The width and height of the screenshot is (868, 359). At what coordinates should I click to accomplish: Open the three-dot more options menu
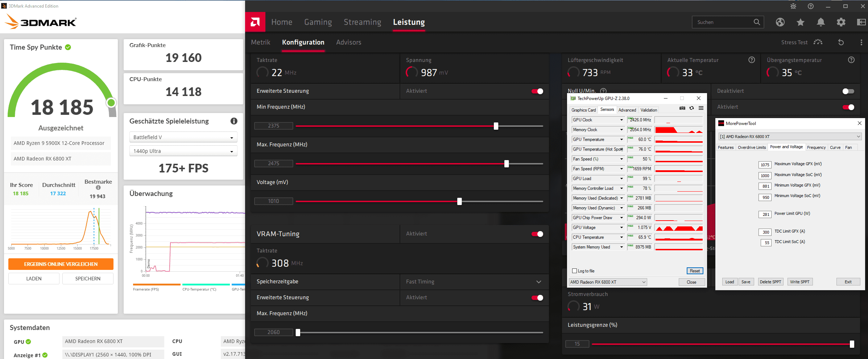tap(861, 42)
